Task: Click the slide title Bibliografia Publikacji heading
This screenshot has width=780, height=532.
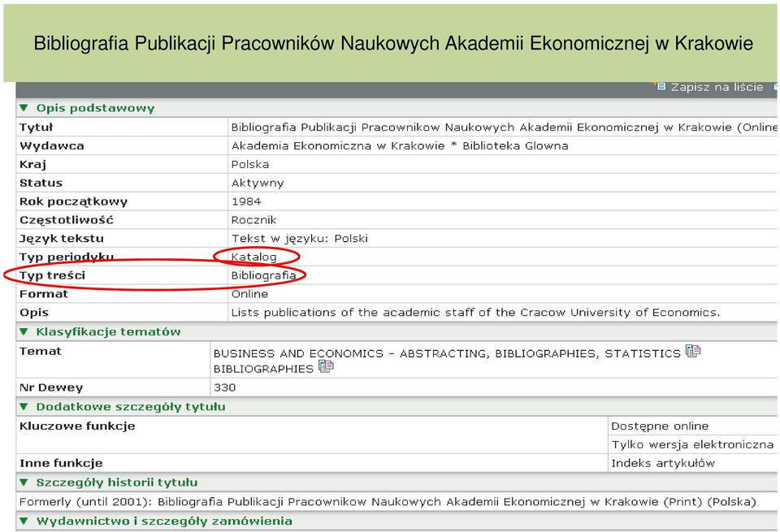Action: tap(393, 43)
